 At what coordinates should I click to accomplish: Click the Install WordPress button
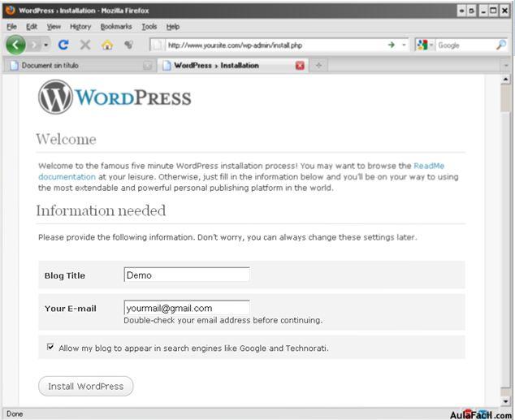[86, 386]
